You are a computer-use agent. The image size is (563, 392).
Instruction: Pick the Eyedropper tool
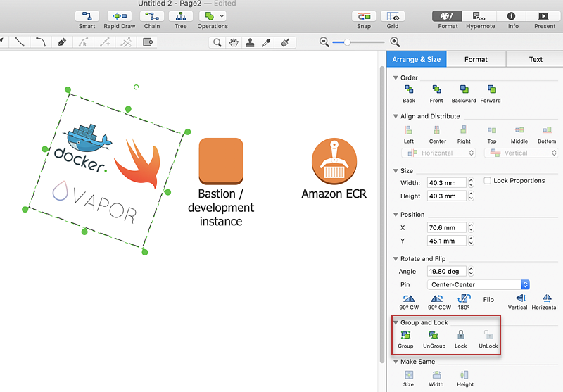(267, 43)
